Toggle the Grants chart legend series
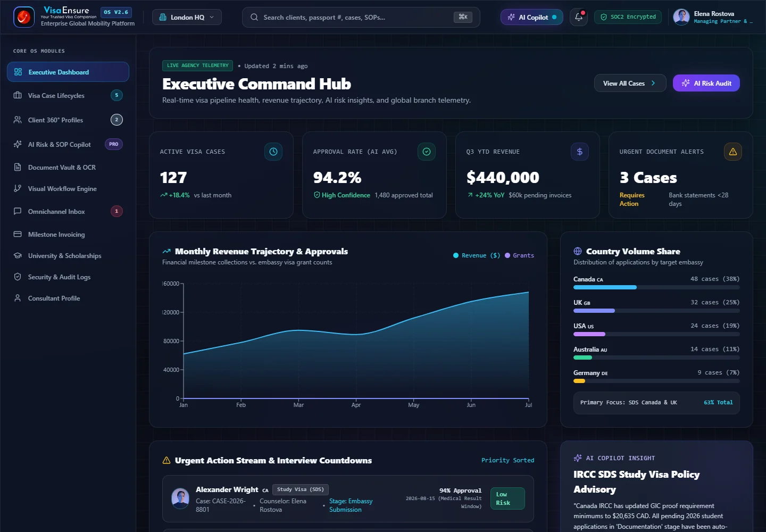The width and height of the screenshot is (766, 532). pyautogui.click(x=519, y=255)
